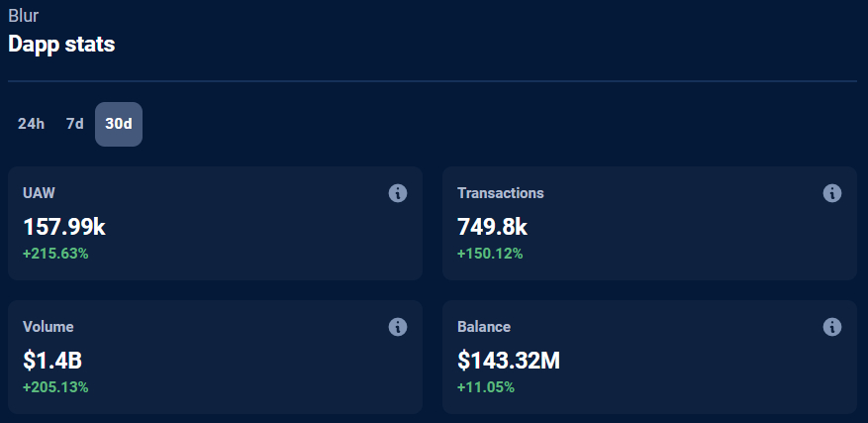Click the $1.4B volume value

tap(52, 361)
